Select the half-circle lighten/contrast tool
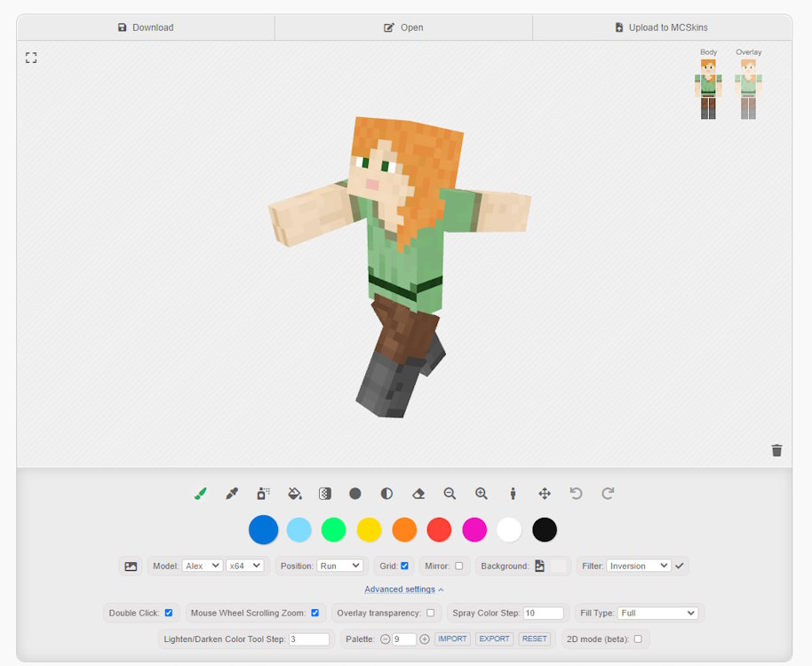Image resolution: width=812 pixels, height=666 pixels. click(386, 494)
